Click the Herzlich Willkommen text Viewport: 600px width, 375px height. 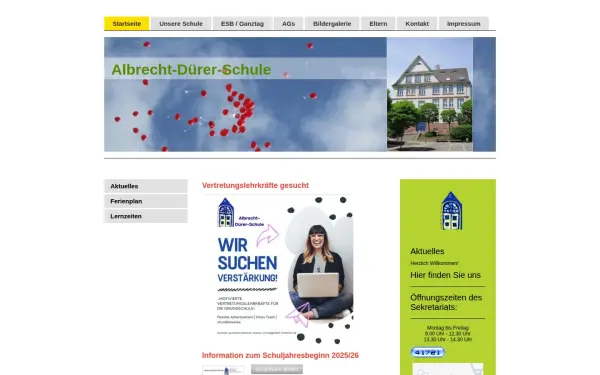434,263
